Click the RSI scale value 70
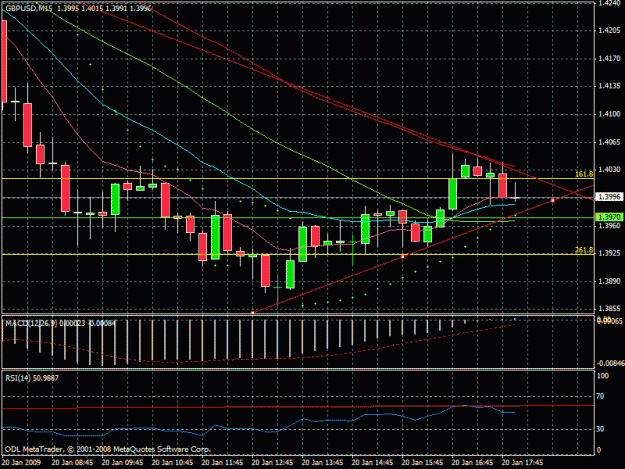 click(601, 396)
